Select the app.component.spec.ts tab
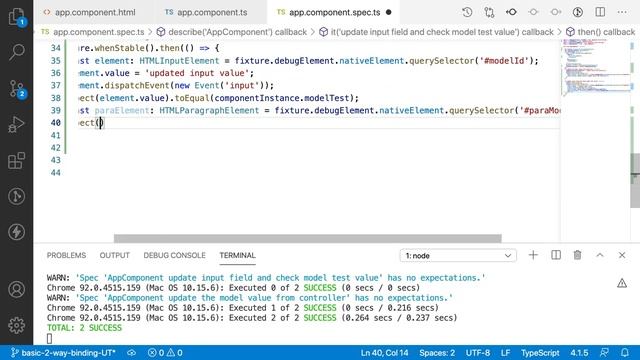 333,12
